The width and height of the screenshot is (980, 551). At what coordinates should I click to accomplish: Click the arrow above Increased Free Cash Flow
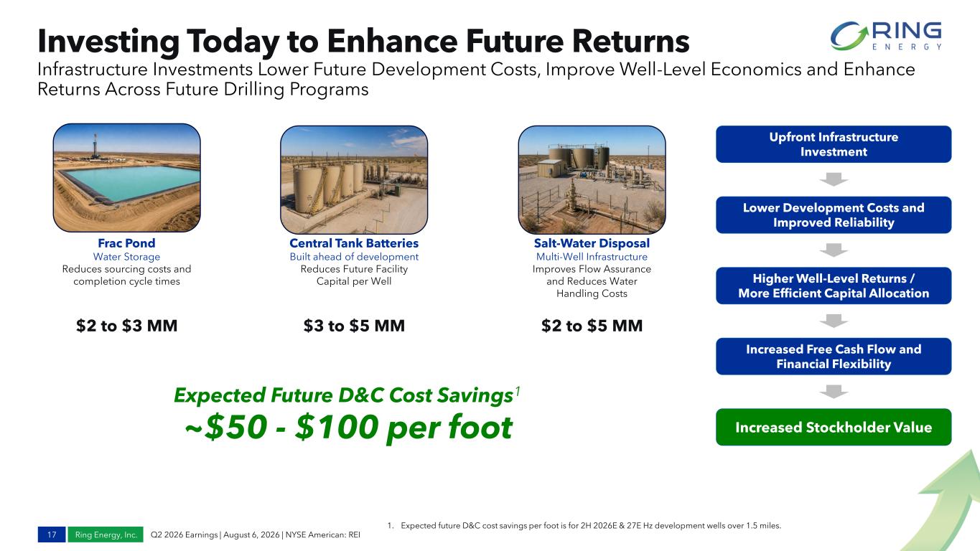[x=834, y=321]
